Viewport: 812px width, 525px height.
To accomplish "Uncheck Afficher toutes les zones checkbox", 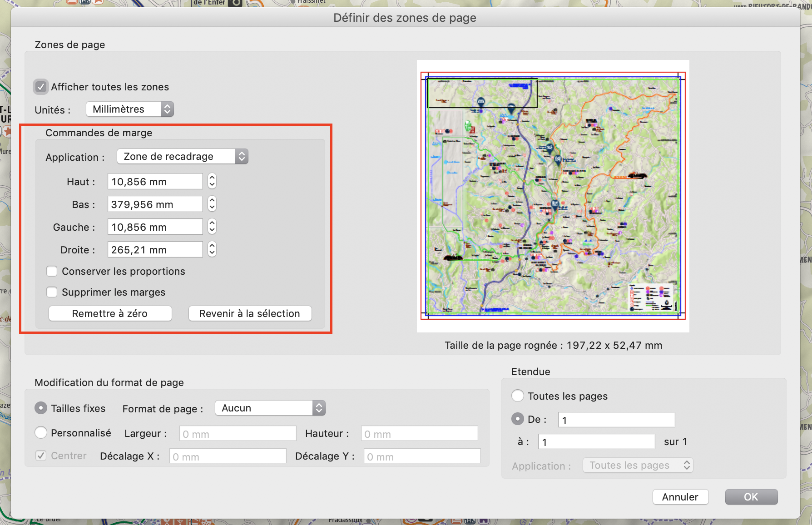I will coord(41,87).
